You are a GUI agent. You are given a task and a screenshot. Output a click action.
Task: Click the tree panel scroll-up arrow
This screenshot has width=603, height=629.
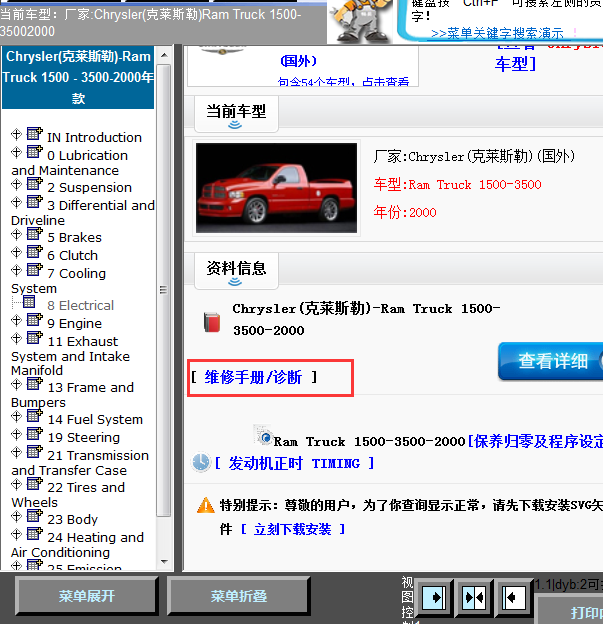tap(164, 55)
